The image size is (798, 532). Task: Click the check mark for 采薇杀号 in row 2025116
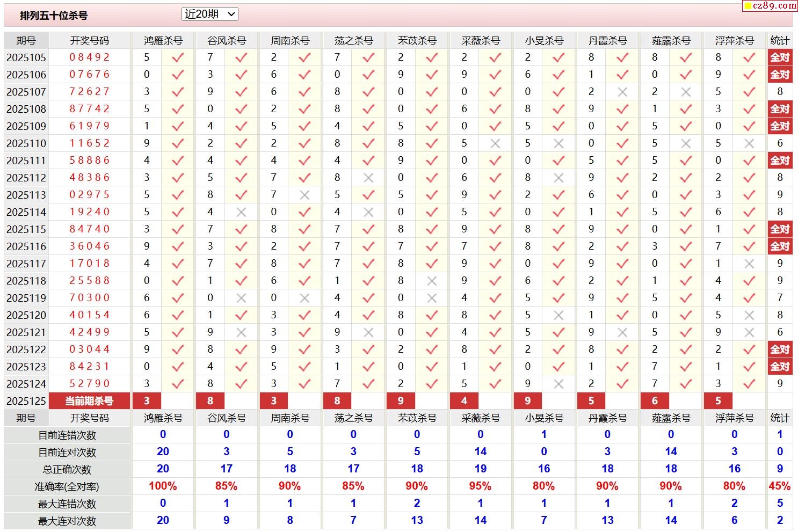(x=495, y=246)
